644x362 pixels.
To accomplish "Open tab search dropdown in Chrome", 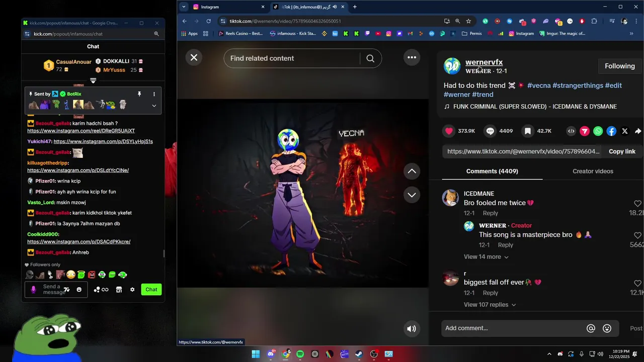I will tap(184, 7).
